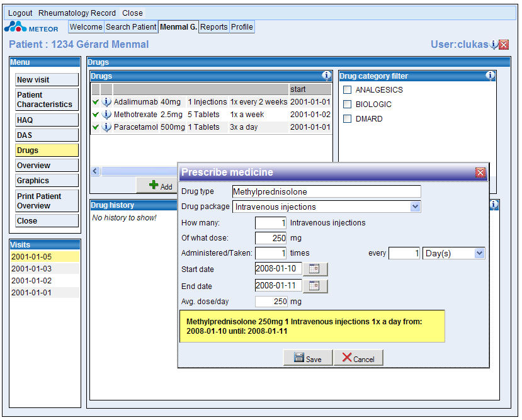Viewport: 522px width, 420px height.
Task: Open the Overview section
Action: [47, 166]
